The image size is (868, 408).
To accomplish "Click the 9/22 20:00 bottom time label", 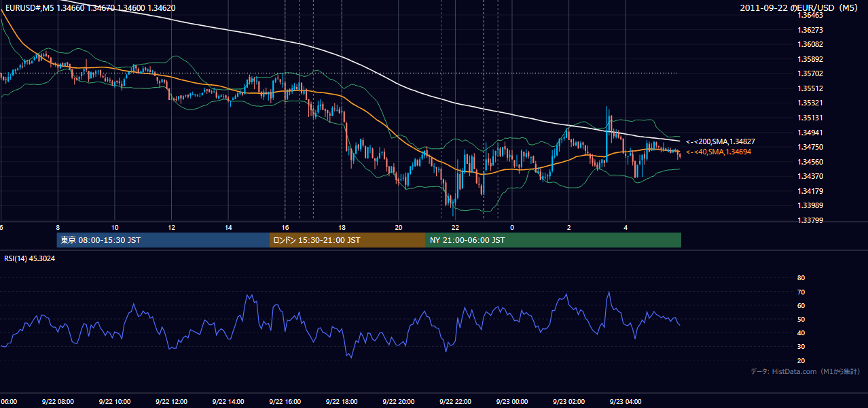I will point(398,402).
